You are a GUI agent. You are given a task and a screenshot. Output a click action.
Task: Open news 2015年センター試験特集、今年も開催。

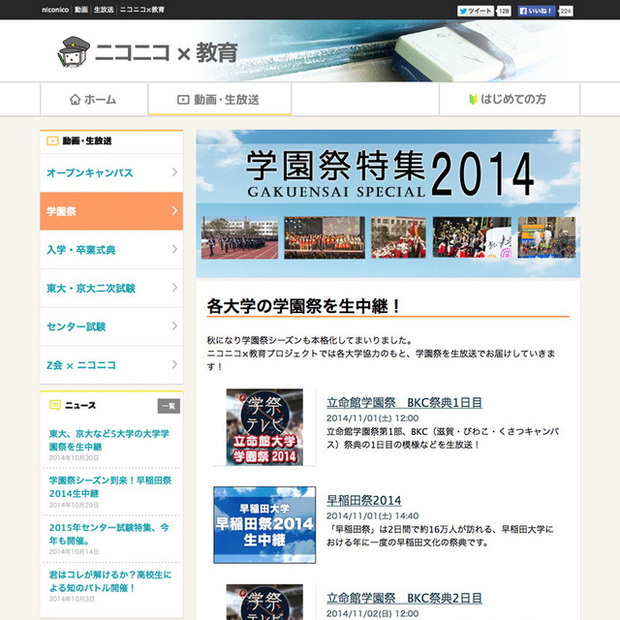coord(109,534)
